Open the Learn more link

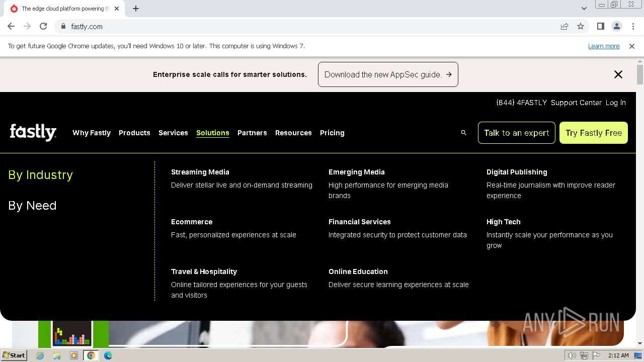(604, 46)
